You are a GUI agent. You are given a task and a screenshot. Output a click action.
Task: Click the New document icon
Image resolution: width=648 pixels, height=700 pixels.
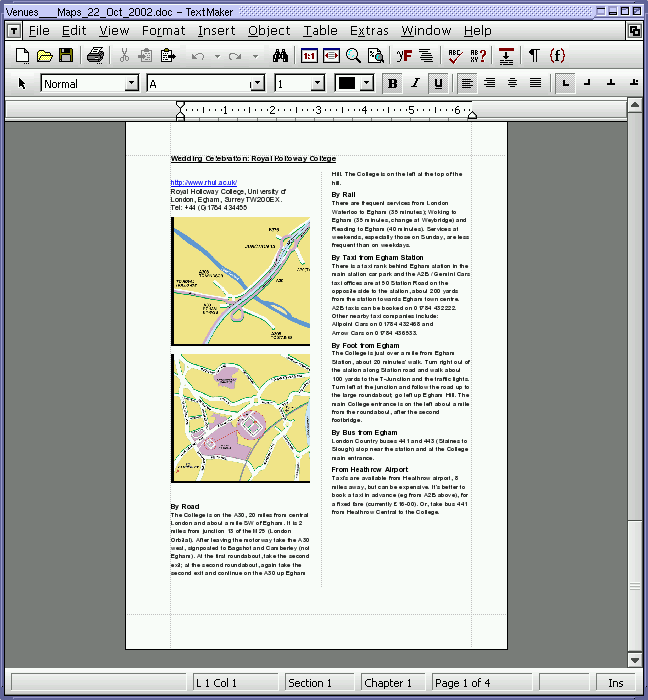22,55
